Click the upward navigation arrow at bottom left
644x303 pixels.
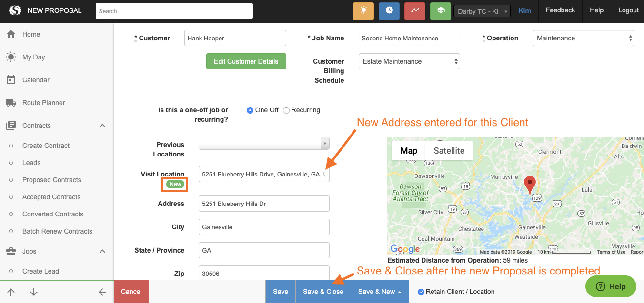pos(10,292)
